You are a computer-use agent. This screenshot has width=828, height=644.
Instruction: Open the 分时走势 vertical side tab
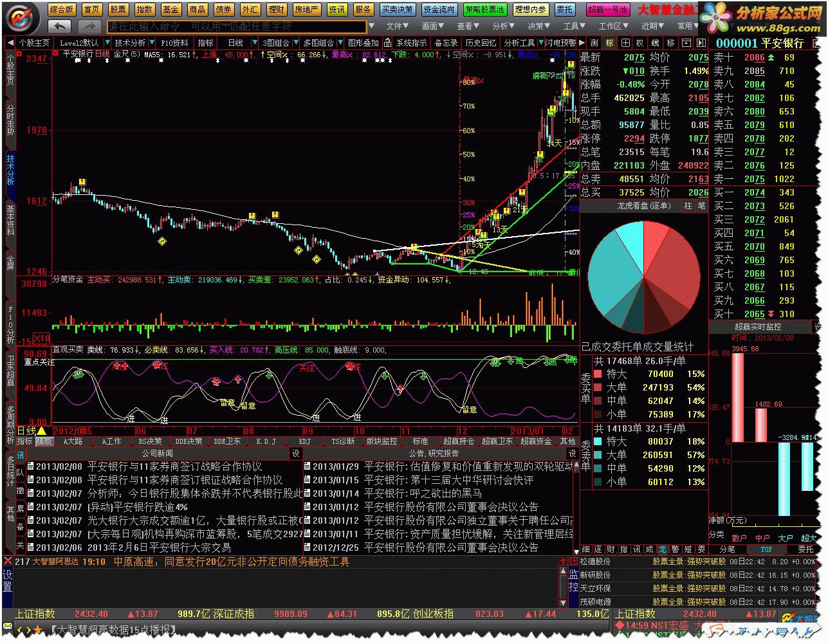pos(10,120)
